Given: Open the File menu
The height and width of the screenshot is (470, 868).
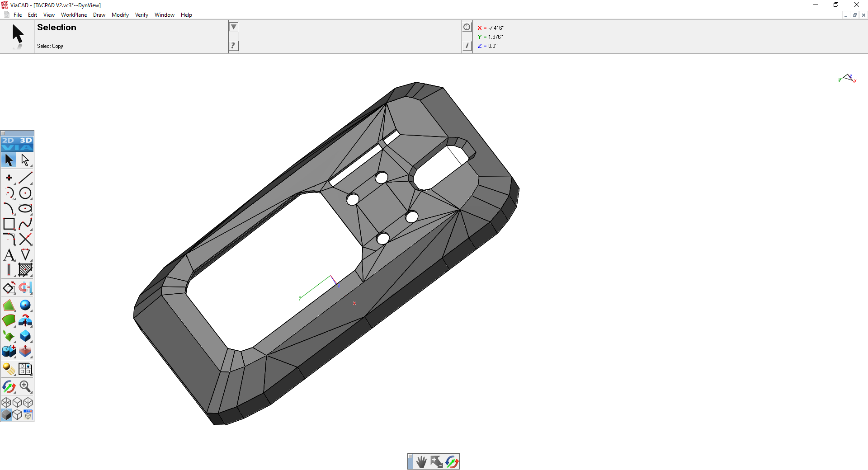Looking at the screenshot, I should click(18, 15).
